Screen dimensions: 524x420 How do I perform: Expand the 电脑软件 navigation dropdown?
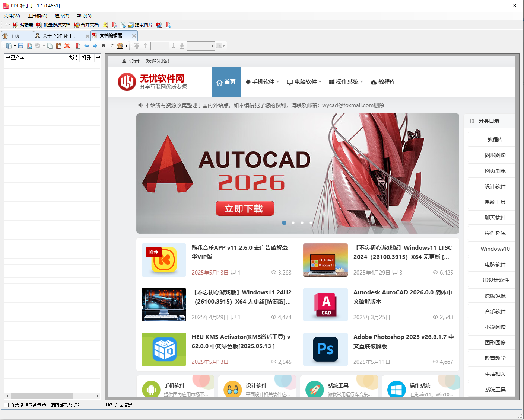tap(304, 81)
